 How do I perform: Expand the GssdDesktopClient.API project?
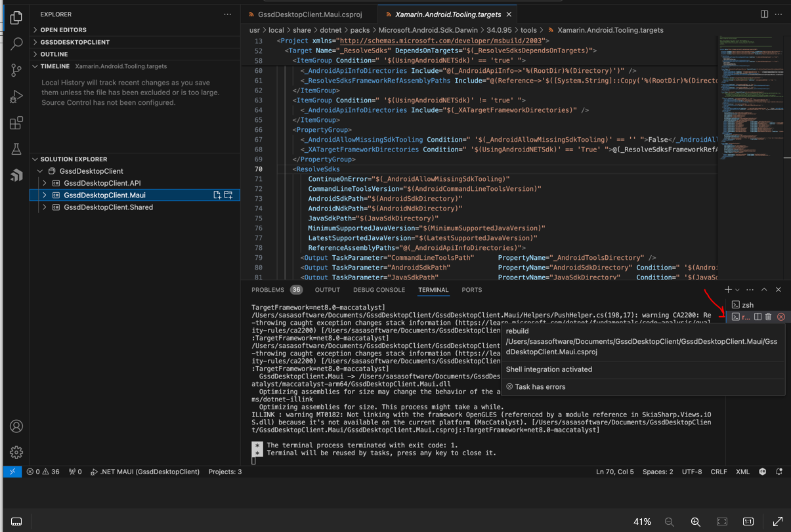pos(45,183)
